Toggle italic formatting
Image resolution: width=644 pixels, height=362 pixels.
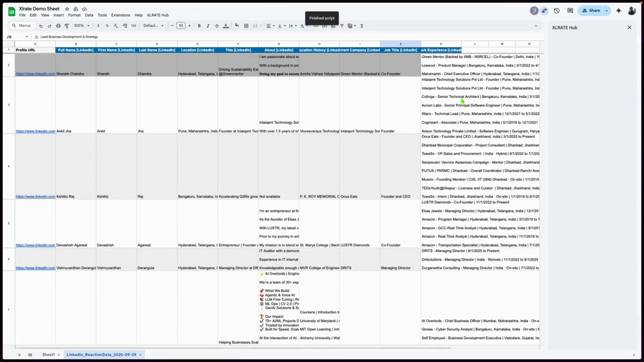tap(208, 25)
